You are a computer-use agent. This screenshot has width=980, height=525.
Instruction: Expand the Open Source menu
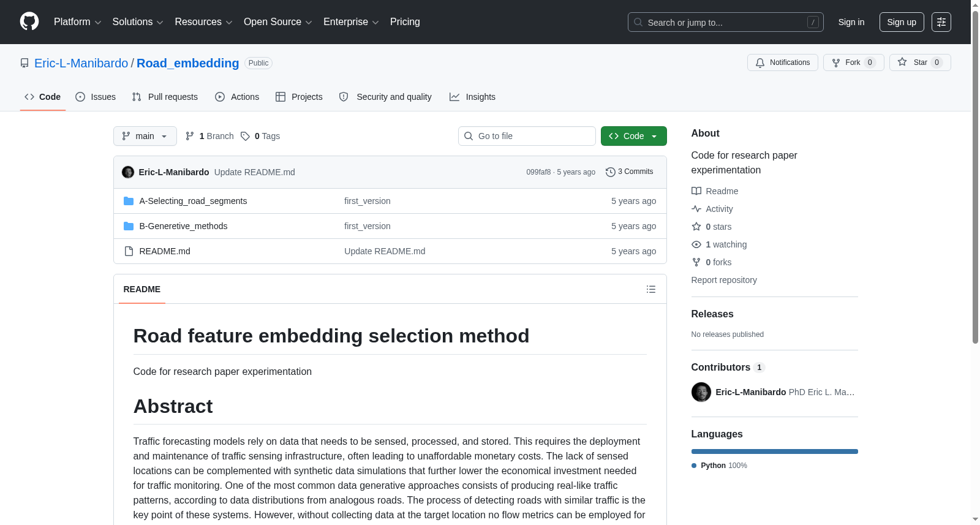coord(277,22)
